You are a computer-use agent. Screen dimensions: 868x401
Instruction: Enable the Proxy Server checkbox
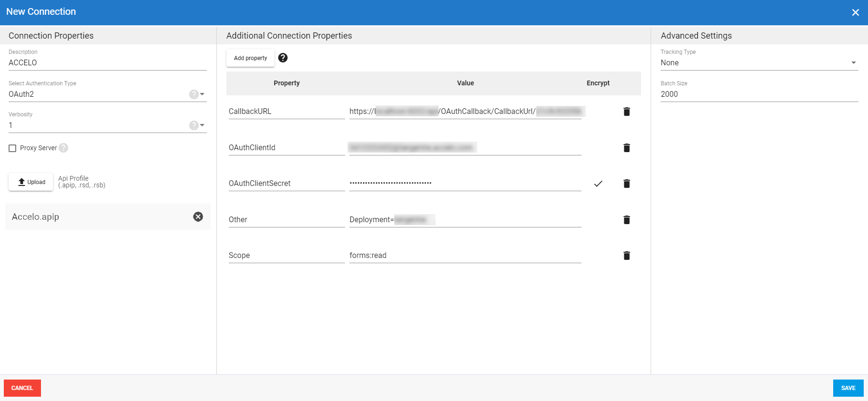(x=12, y=148)
